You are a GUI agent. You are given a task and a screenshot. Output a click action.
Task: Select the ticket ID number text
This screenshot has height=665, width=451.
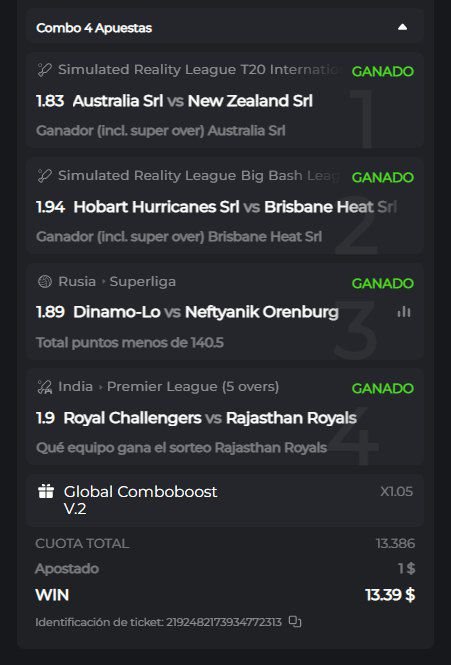224,622
